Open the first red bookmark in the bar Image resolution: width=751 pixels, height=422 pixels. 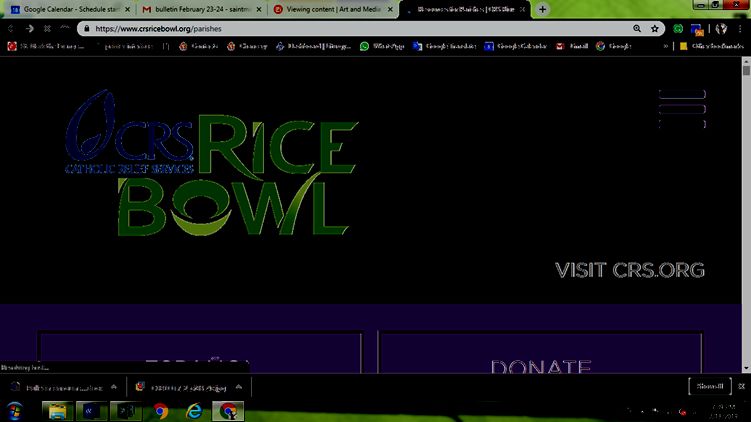(x=46, y=46)
